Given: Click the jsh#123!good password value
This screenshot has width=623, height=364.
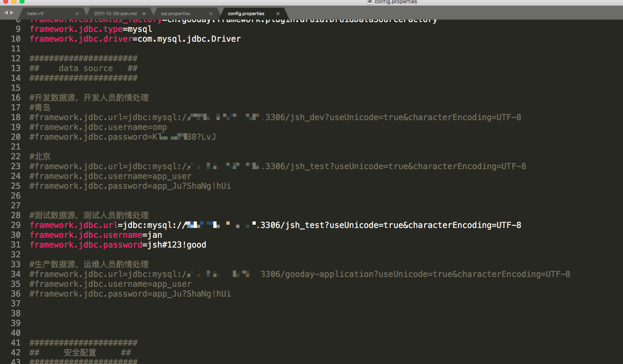Looking at the screenshot, I should click(177, 245).
